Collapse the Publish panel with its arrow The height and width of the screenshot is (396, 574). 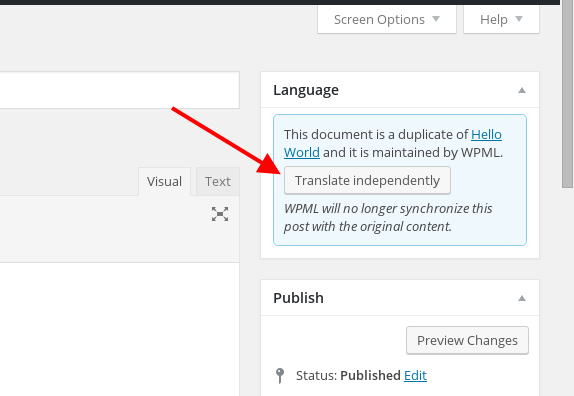[x=522, y=298]
